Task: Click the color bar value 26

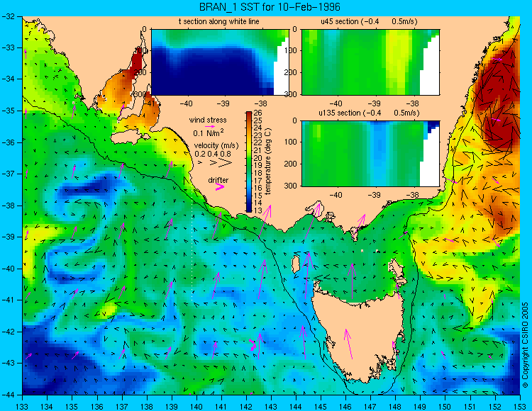Action: coord(257,113)
